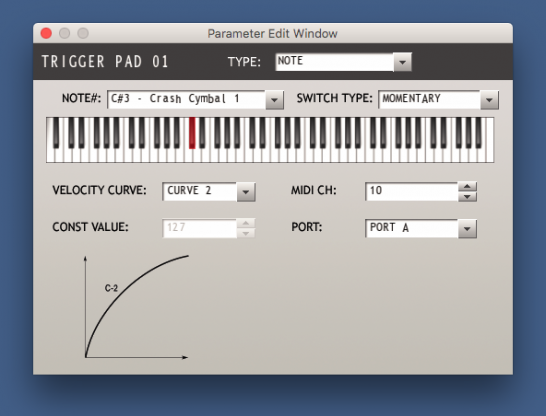Click the disabled CONST VALUE field
The image size is (546, 416).
click(x=200, y=228)
